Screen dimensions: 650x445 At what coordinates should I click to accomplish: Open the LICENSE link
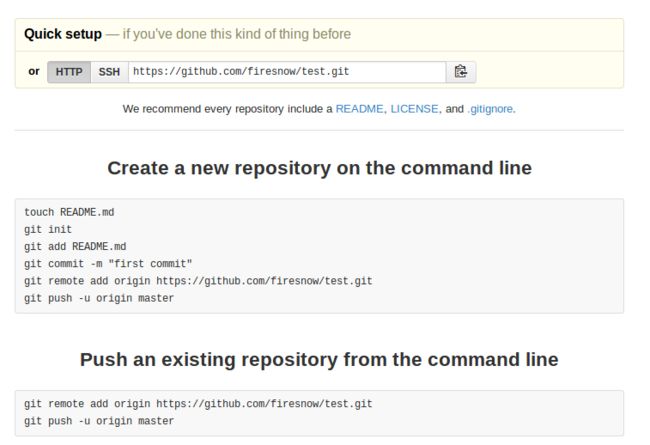pyautogui.click(x=414, y=109)
